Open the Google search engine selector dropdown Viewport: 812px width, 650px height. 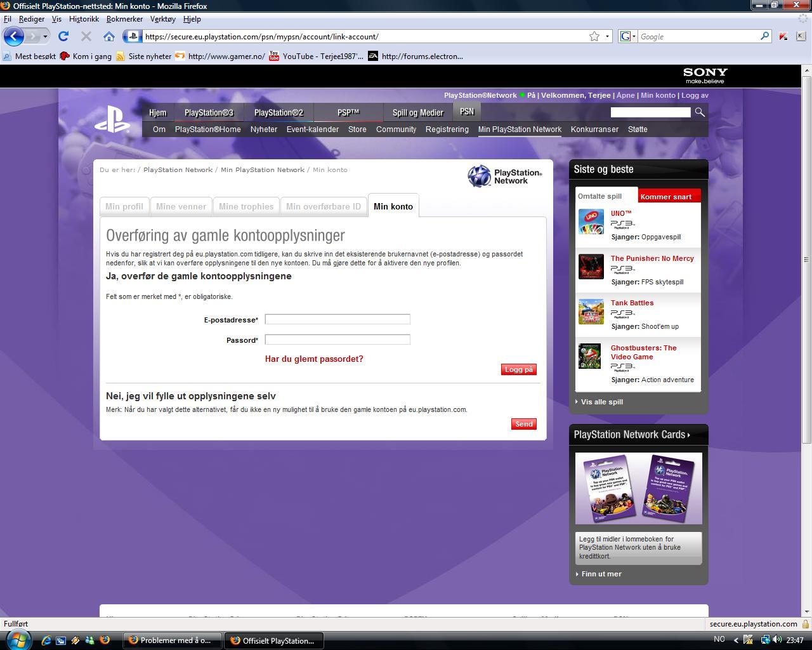(x=627, y=36)
